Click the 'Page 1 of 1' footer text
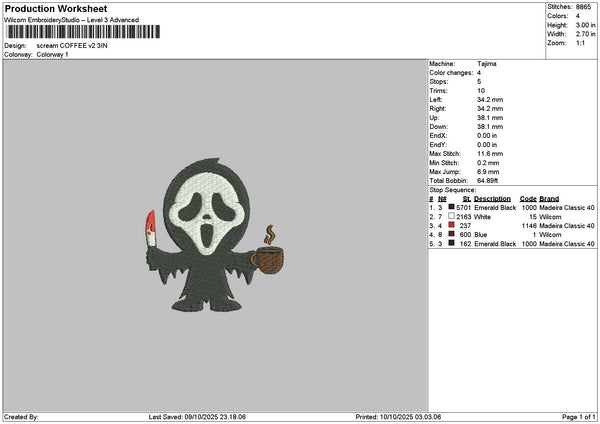Screen dimensions: 600x424 pyautogui.click(x=579, y=417)
